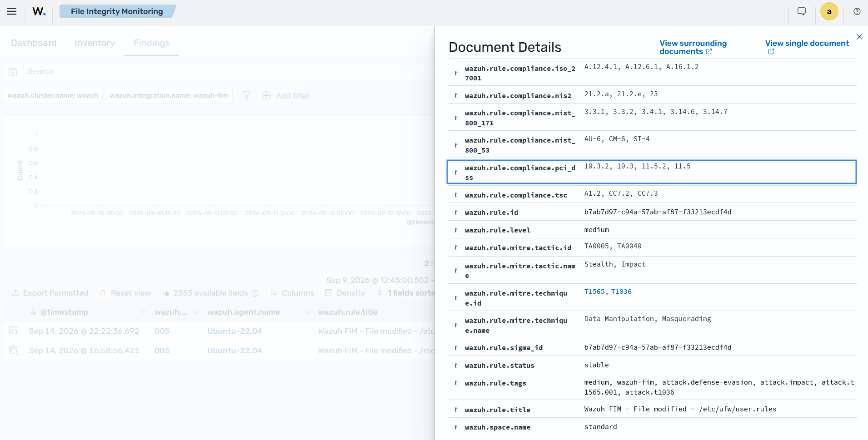
Task: Click the filter funnel icon
Action: pyautogui.click(x=246, y=95)
